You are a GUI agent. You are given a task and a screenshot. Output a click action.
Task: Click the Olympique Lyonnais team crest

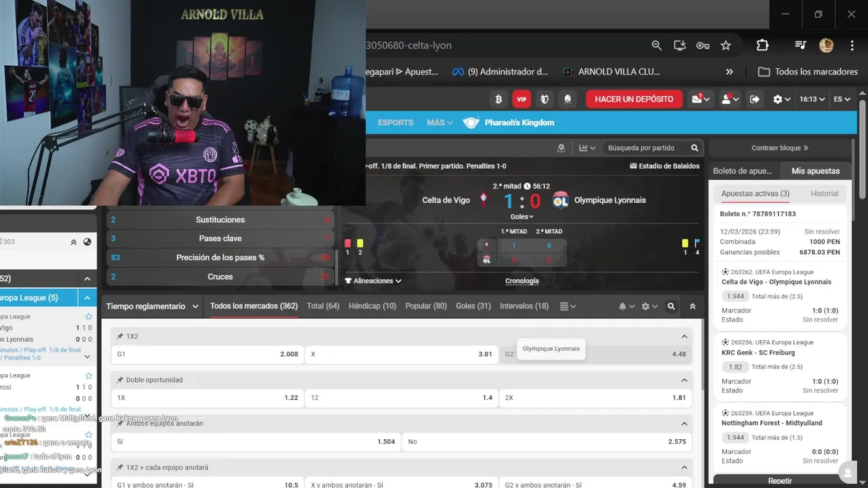[560, 200]
